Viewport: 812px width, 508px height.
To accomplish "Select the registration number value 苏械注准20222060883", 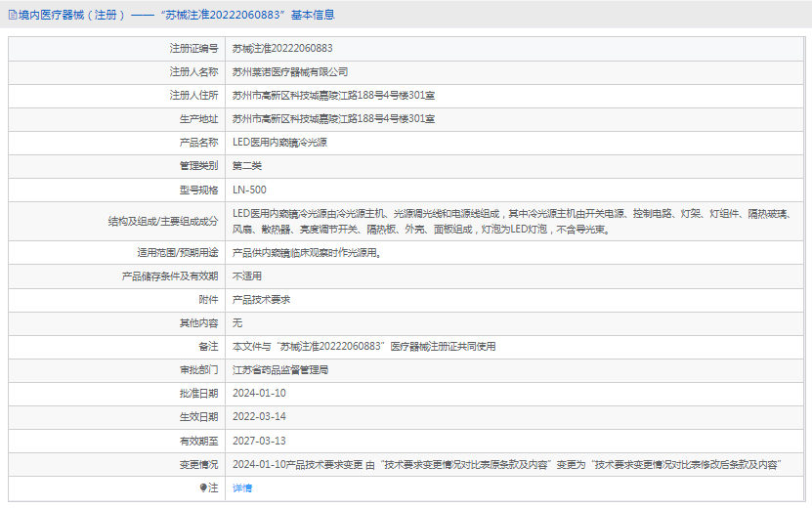I will point(282,48).
